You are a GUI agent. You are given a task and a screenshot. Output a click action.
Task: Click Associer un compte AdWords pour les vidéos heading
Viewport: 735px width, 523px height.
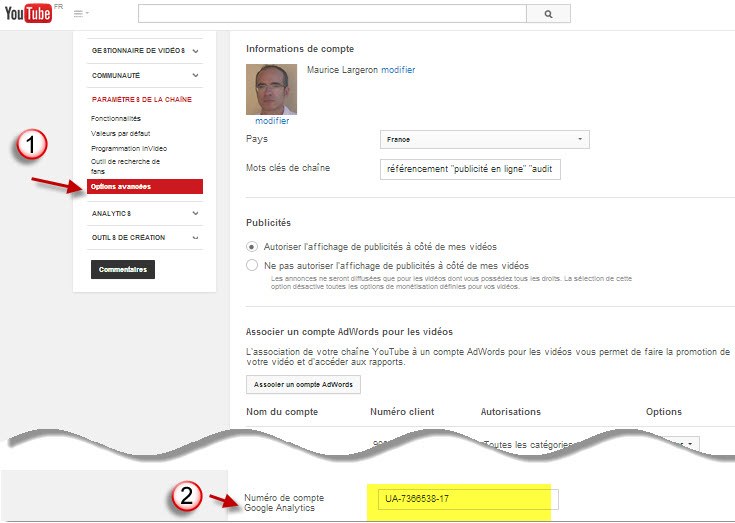pos(349,332)
